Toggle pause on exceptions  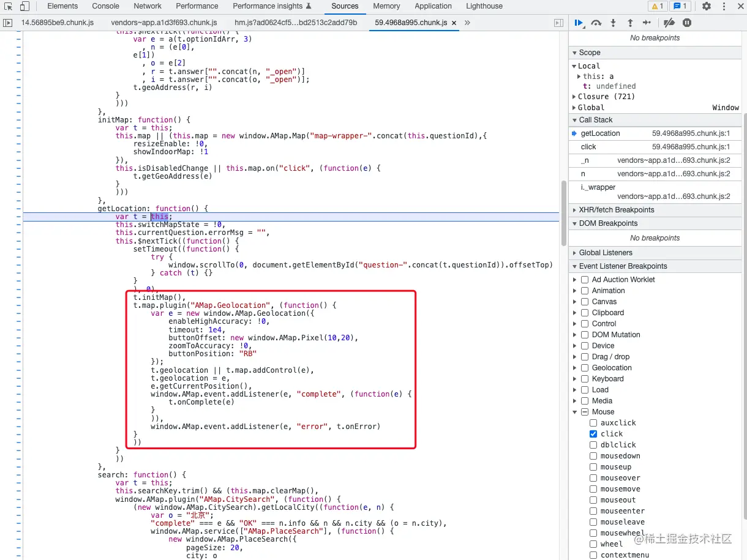(x=686, y=23)
